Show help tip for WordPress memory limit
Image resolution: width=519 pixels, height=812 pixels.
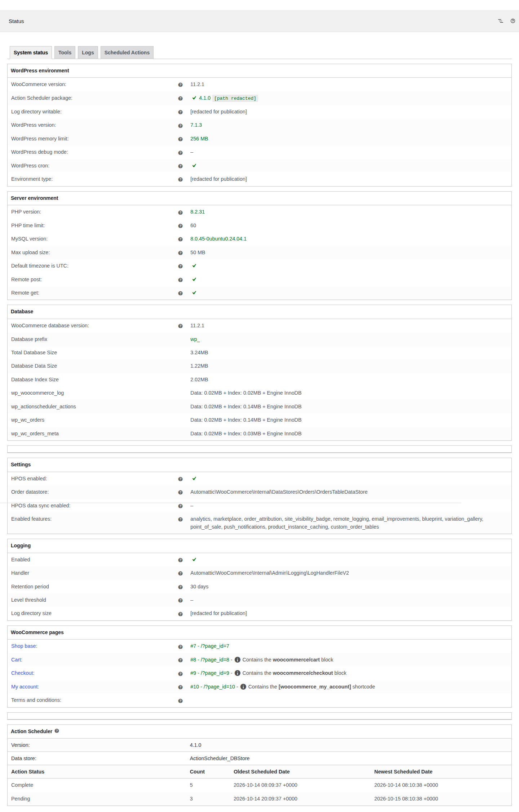(180, 139)
